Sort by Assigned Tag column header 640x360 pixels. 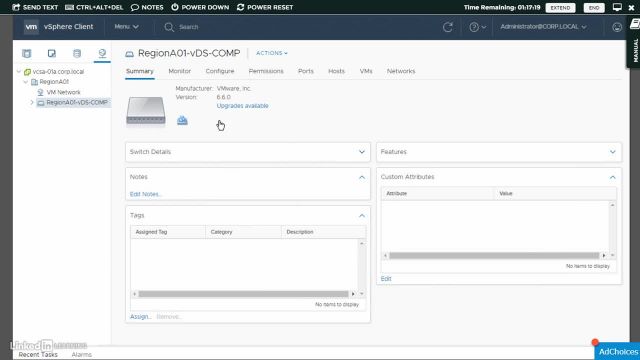click(x=168, y=232)
